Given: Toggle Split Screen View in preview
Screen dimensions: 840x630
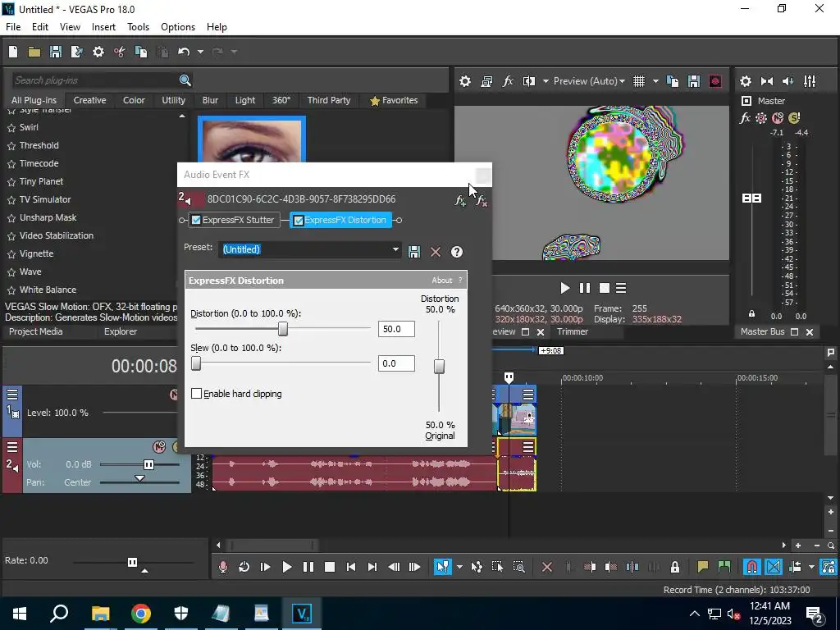Looking at the screenshot, I should tap(529, 81).
